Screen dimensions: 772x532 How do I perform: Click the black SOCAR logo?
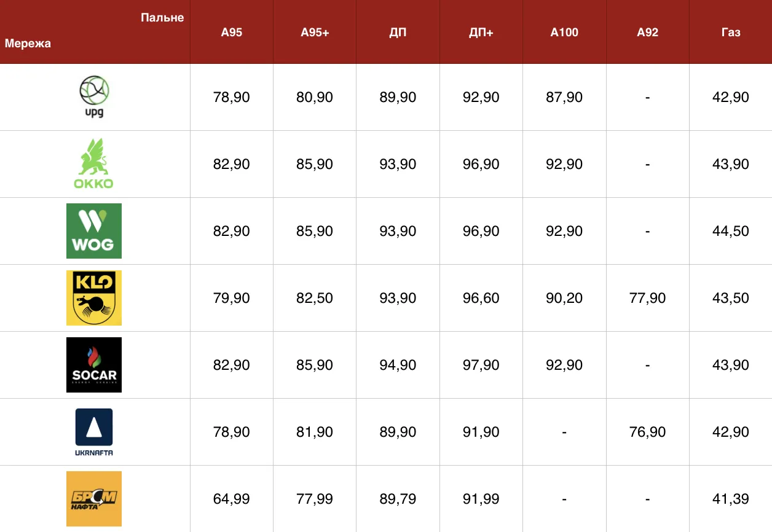[x=94, y=365]
